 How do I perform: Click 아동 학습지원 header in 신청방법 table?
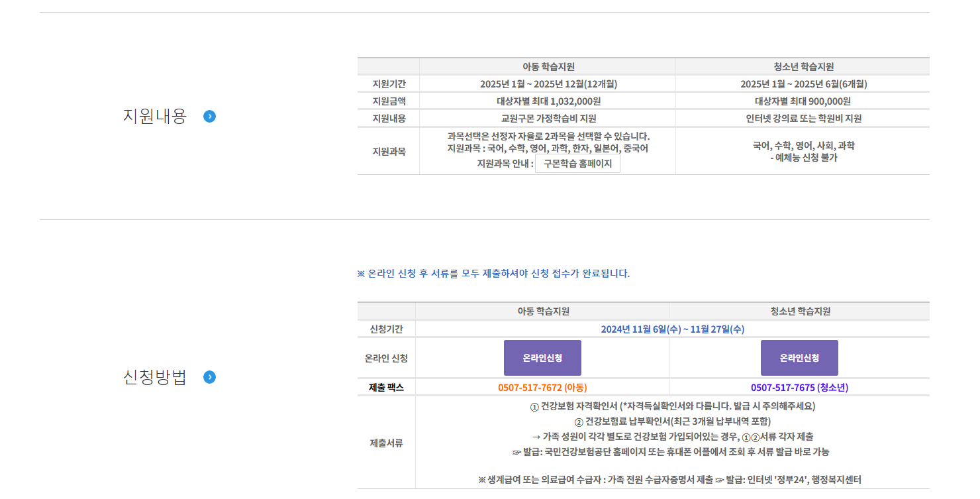coord(542,311)
